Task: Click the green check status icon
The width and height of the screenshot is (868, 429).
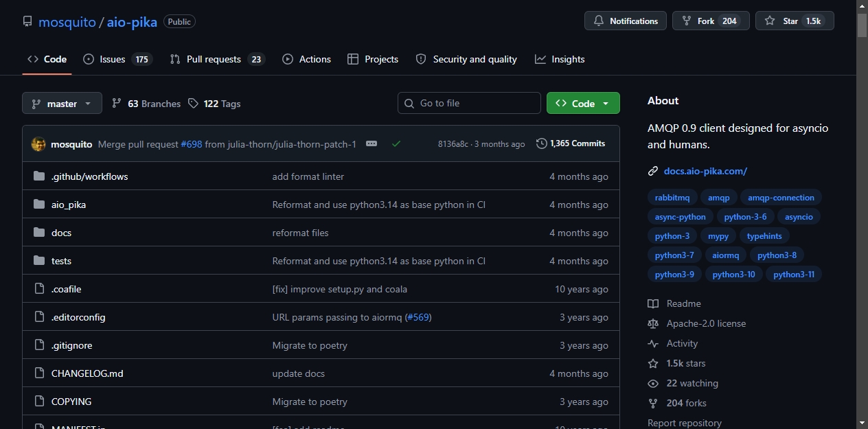Action: (x=396, y=143)
